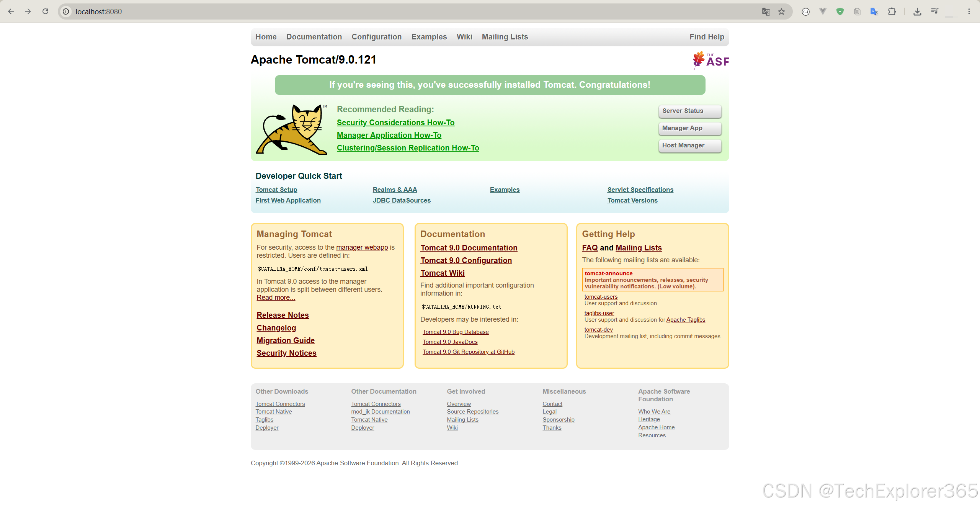Open Security Notices link
The image size is (980, 507).
point(287,353)
